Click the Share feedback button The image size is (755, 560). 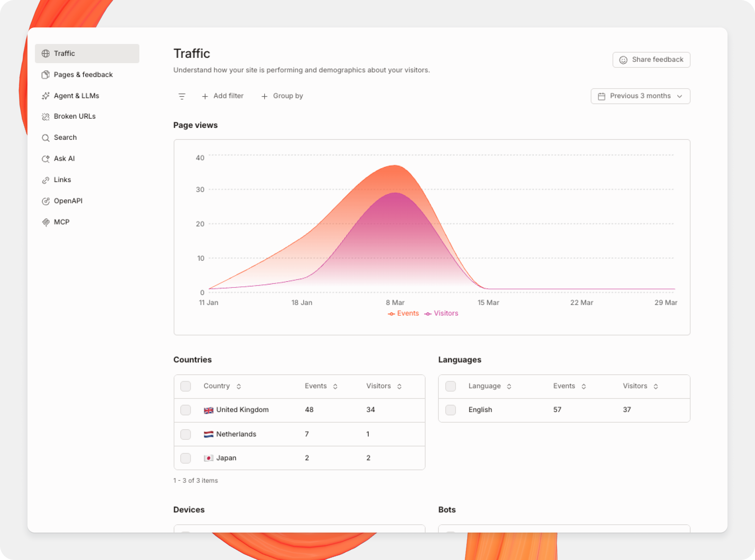point(651,59)
